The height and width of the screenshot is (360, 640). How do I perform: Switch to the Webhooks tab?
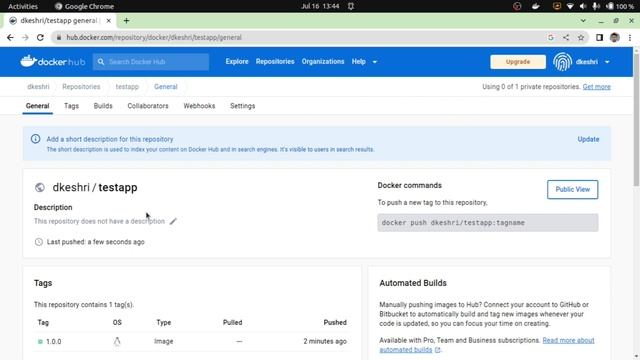(199, 106)
